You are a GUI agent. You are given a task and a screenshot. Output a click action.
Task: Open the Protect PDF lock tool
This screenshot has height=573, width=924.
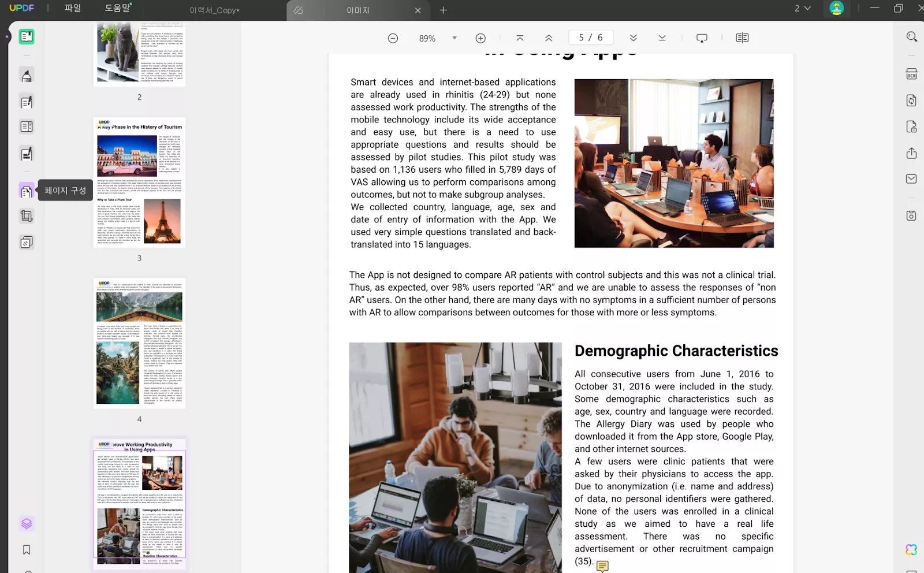click(911, 127)
